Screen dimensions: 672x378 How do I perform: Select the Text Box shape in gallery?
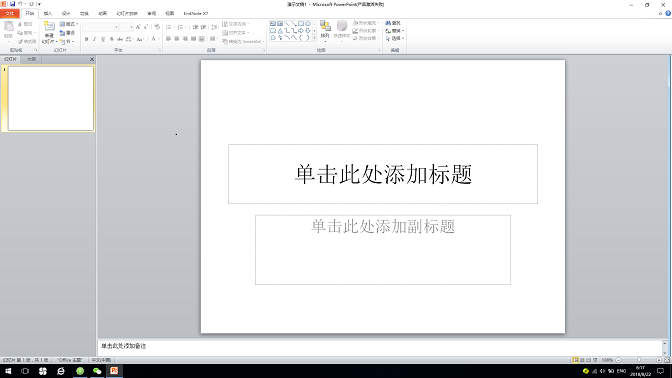[x=273, y=24]
